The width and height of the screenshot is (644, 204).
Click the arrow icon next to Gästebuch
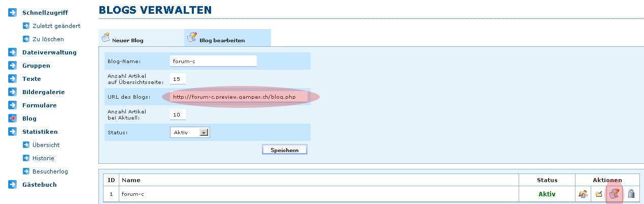click(x=13, y=185)
